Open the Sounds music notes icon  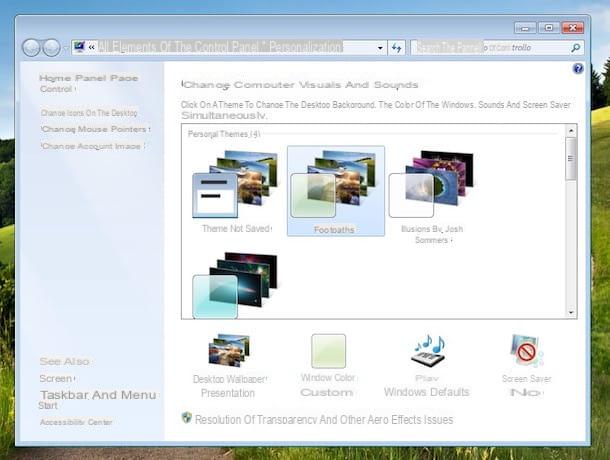click(428, 350)
